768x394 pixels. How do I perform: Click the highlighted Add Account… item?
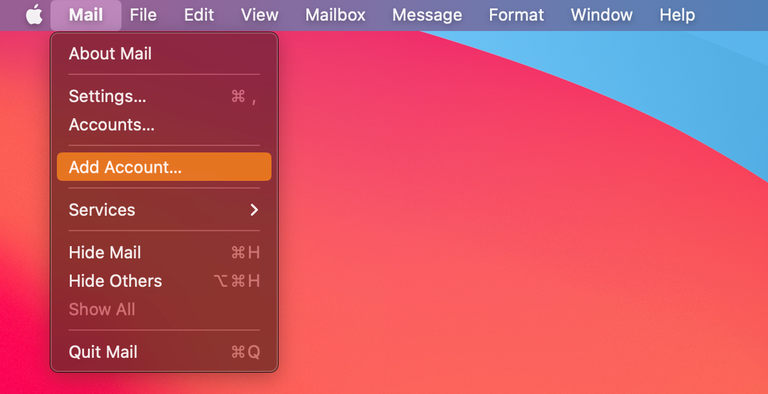[164, 167]
